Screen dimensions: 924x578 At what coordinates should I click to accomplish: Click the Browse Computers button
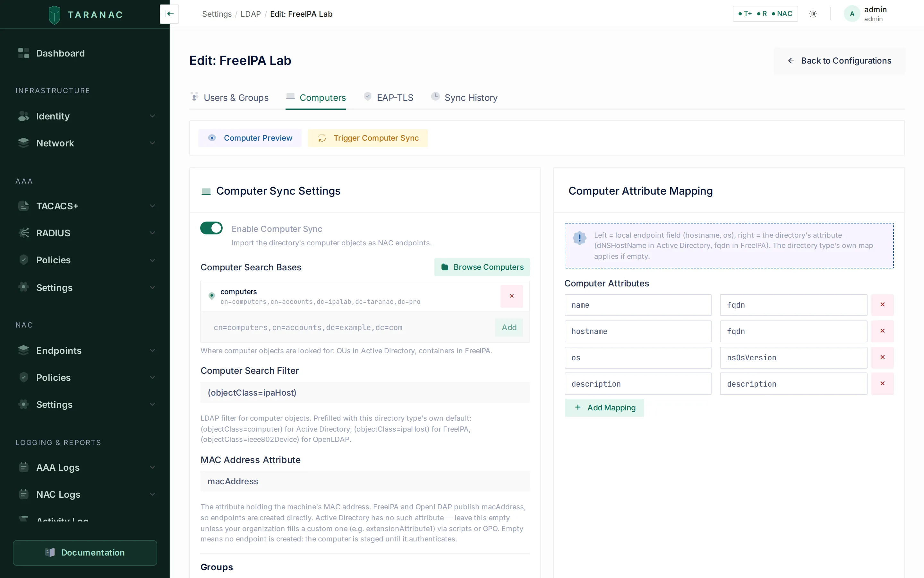pyautogui.click(x=482, y=267)
